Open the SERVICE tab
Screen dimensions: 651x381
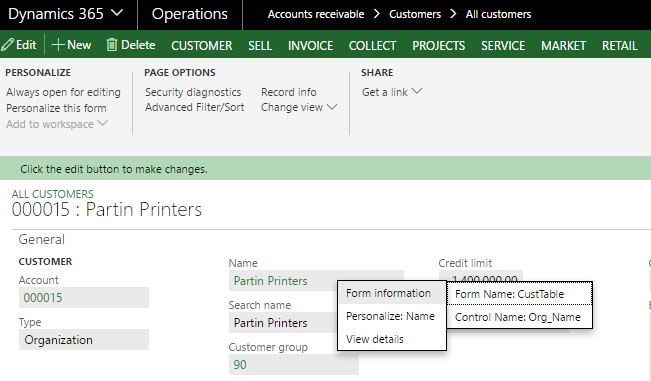coord(503,45)
